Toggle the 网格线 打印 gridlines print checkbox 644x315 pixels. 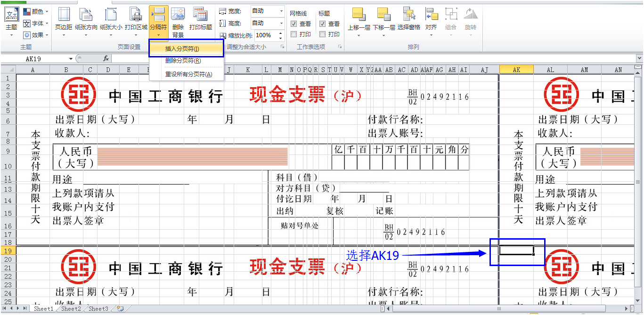pos(294,34)
